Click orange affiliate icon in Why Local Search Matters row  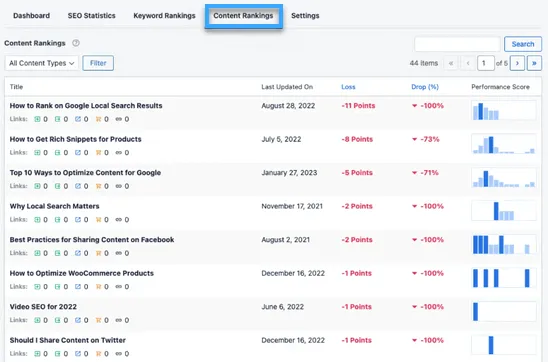(98, 220)
